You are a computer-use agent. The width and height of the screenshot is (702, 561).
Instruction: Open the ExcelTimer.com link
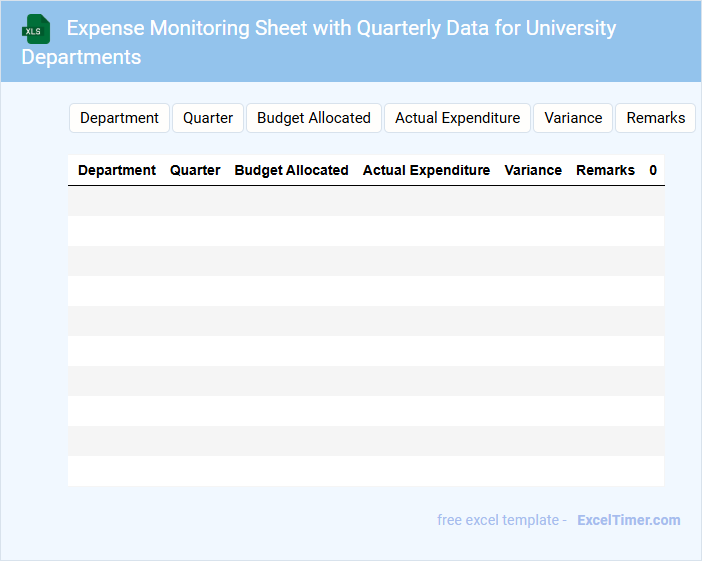coord(628,520)
